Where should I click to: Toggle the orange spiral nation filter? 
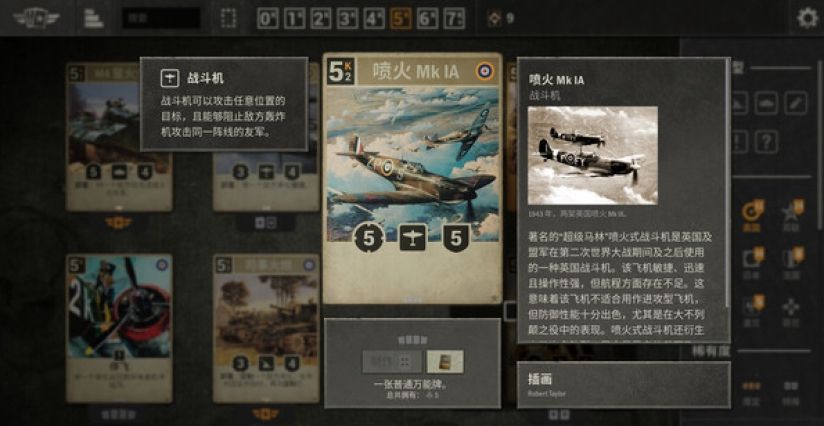751,213
